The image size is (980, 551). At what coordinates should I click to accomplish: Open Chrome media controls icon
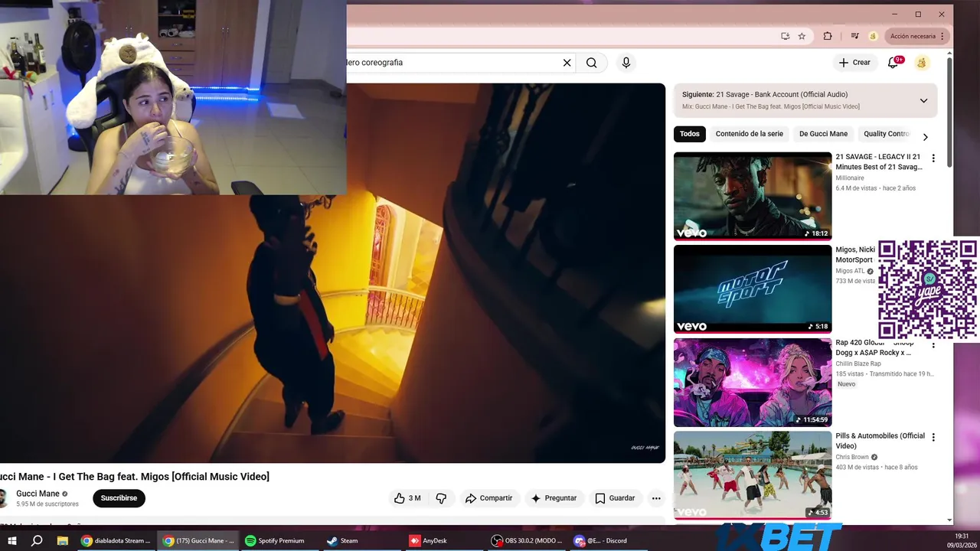[x=855, y=36]
